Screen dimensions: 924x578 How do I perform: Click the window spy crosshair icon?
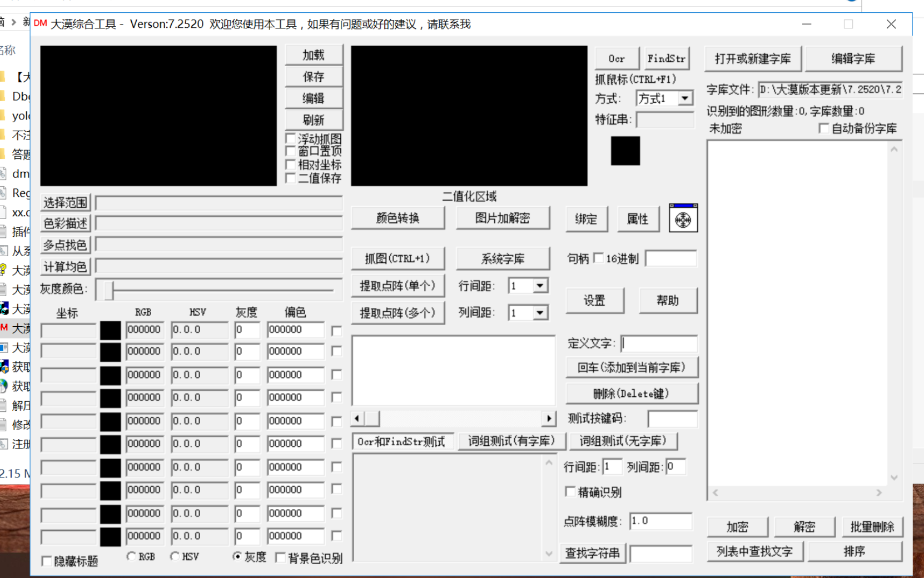(683, 218)
